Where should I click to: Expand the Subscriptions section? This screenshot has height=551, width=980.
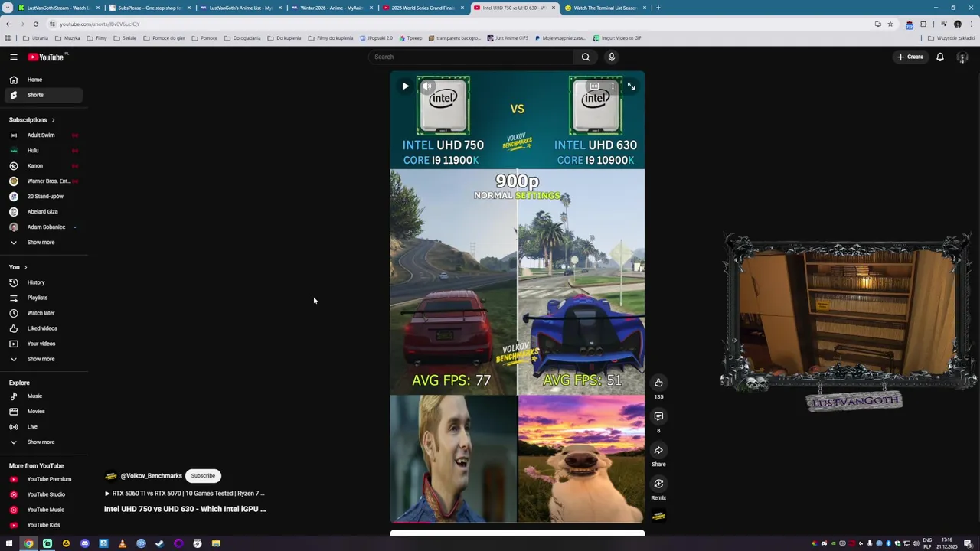click(32, 119)
